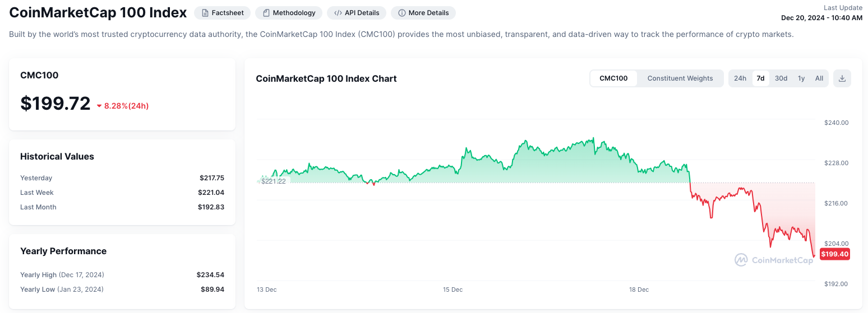Show More Details info button

(x=423, y=12)
